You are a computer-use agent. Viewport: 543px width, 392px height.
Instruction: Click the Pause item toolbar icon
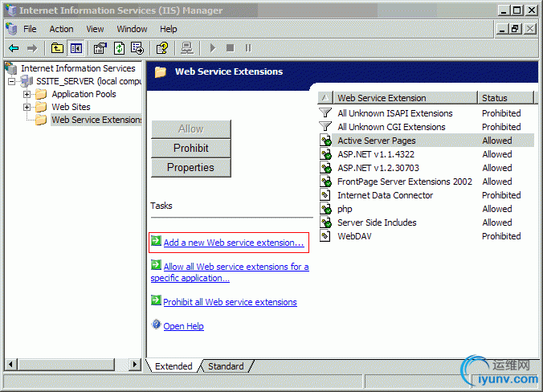(248, 47)
